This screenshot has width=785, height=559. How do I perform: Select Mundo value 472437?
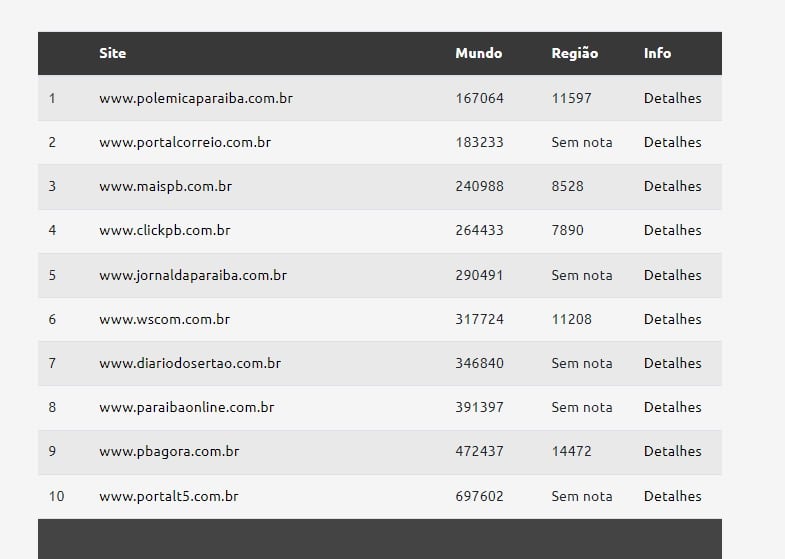point(479,451)
